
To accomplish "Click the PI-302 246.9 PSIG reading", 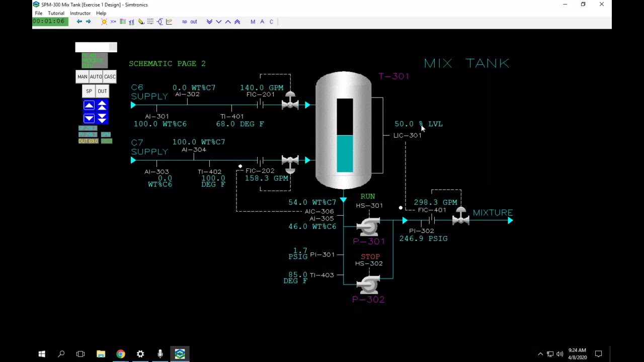I will (423, 238).
